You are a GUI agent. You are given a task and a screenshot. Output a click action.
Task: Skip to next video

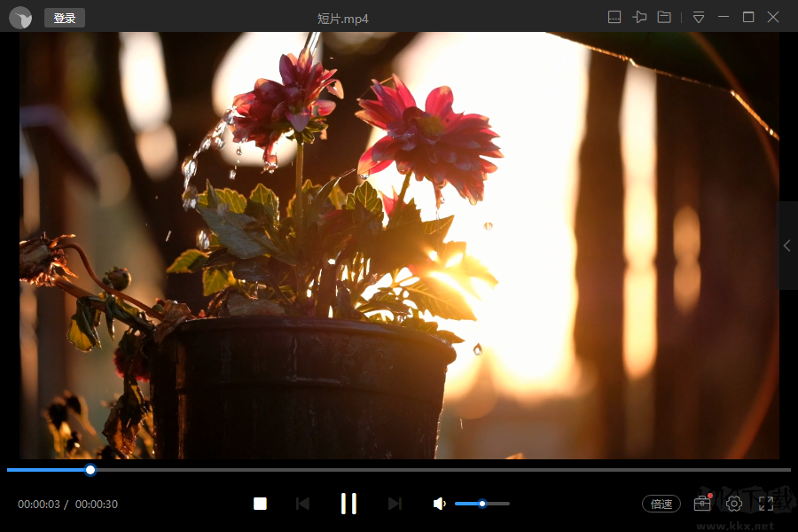pos(395,504)
